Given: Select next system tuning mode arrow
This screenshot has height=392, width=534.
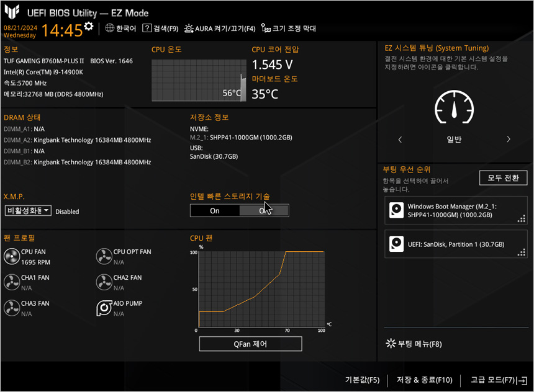Looking at the screenshot, I should click(x=509, y=140).
